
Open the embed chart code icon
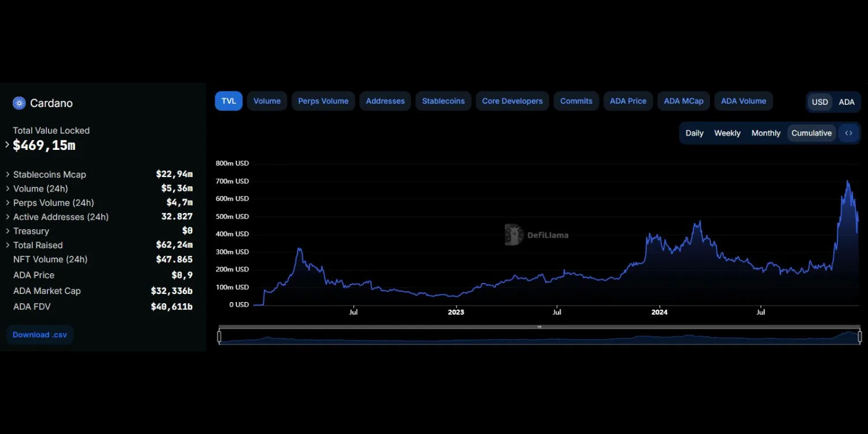click(848, 133)
